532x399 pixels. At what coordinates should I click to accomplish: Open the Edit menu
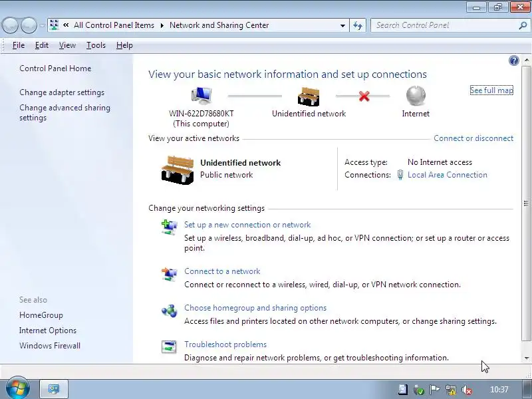coord(42,45)
